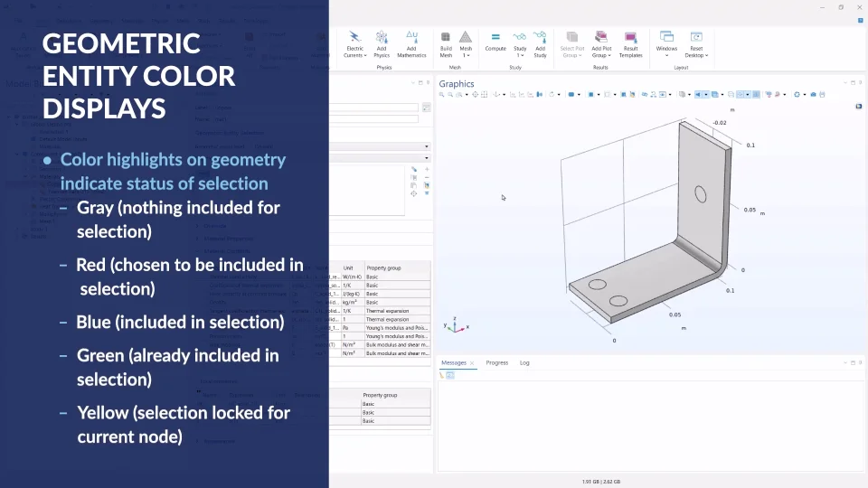Toggle the highlighted grid button before the funnel icon
The width and height of the screenshot is (868, 488).
[756, 95]
